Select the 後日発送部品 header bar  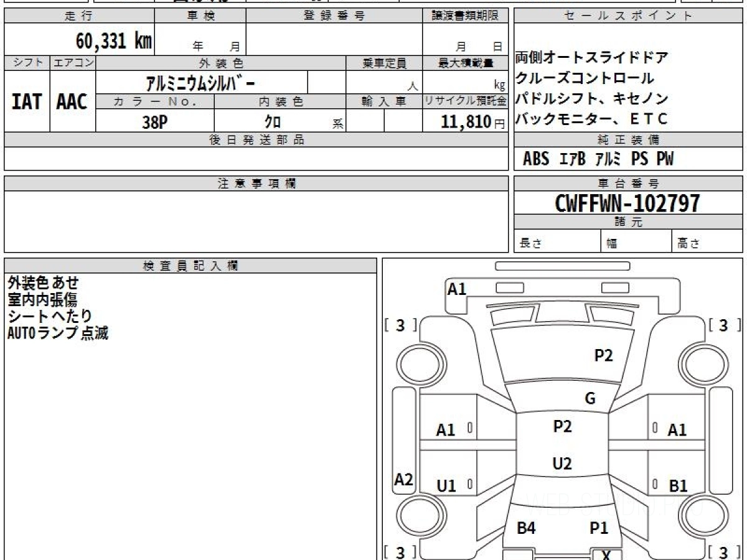click(x=256, y=140)
